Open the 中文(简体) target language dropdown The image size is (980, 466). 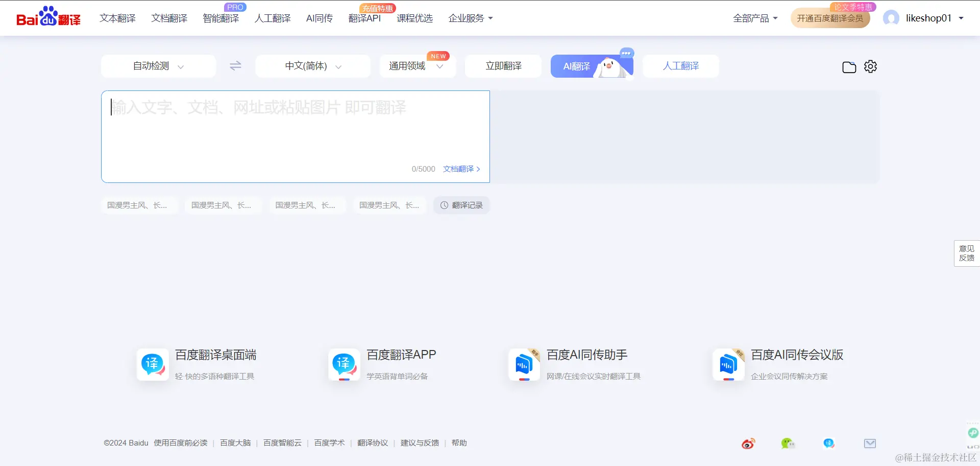(313, 66)
